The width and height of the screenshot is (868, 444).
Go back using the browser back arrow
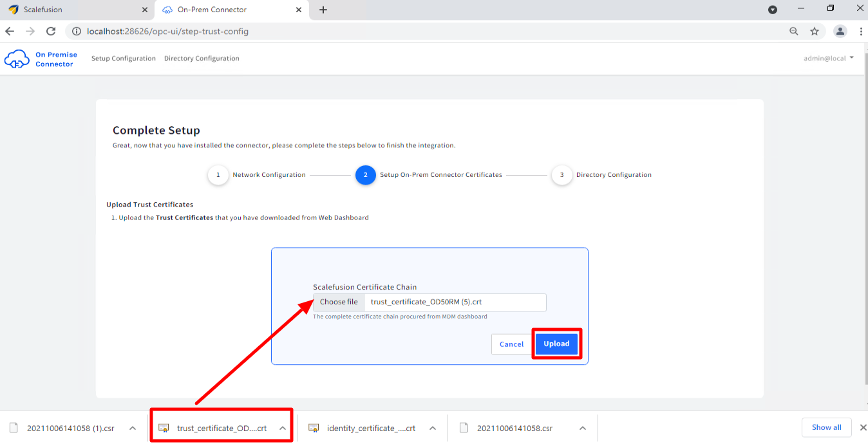pyautogui.click(x=10, y=31)
